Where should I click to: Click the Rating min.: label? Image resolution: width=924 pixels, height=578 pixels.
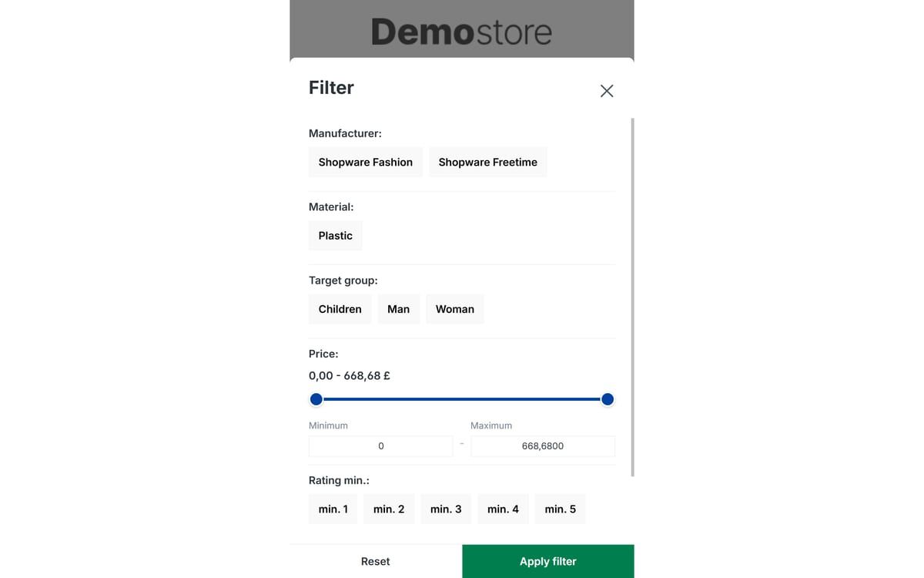(x=339, y=480)
